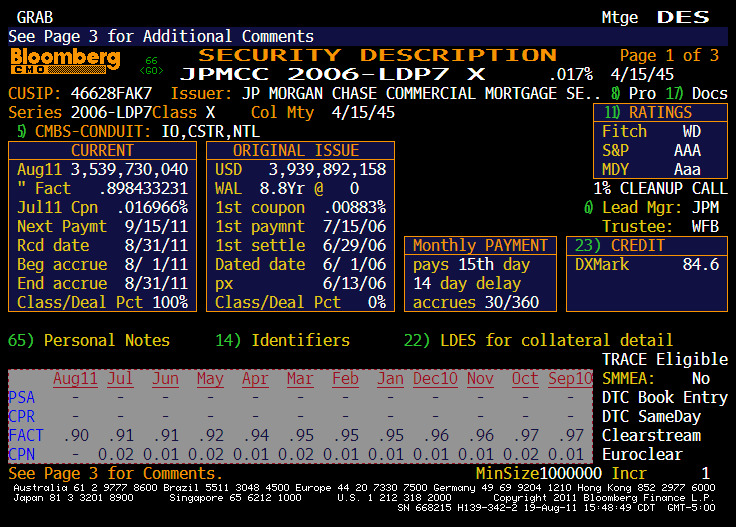Click the CPR row label
The height and width of the screenshot is (527, 736).
(22, 416)
